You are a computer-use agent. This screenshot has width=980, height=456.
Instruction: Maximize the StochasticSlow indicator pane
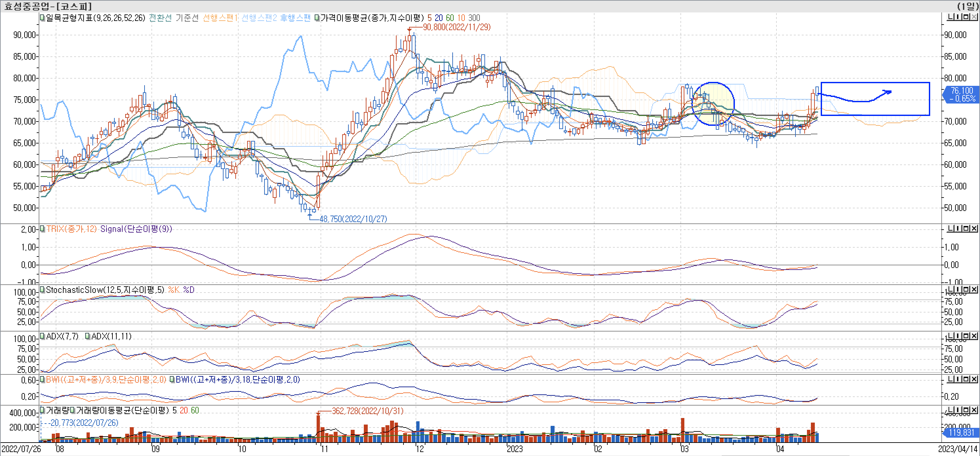tap(966, 289)
